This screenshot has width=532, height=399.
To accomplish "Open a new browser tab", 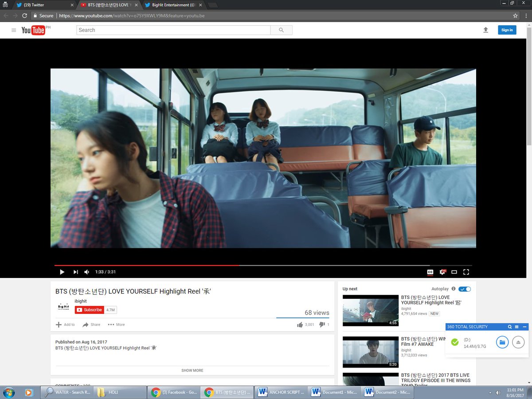I will pos(213,5).
